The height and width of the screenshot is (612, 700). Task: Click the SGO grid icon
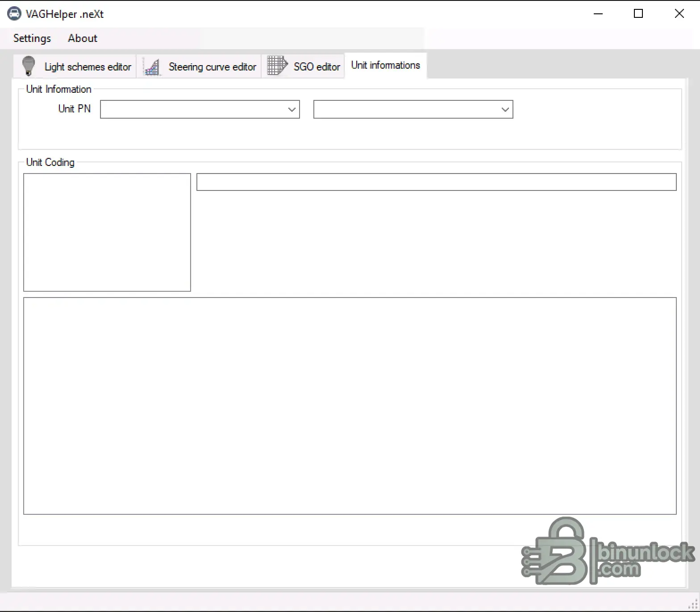[277, 66]
